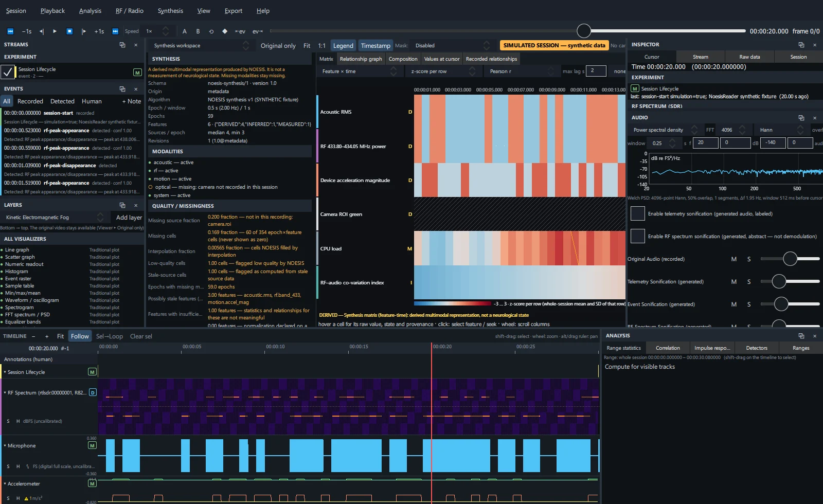
Task: Toggle the Session Lifecycle stream checkbox
Action: coord(8,72)
